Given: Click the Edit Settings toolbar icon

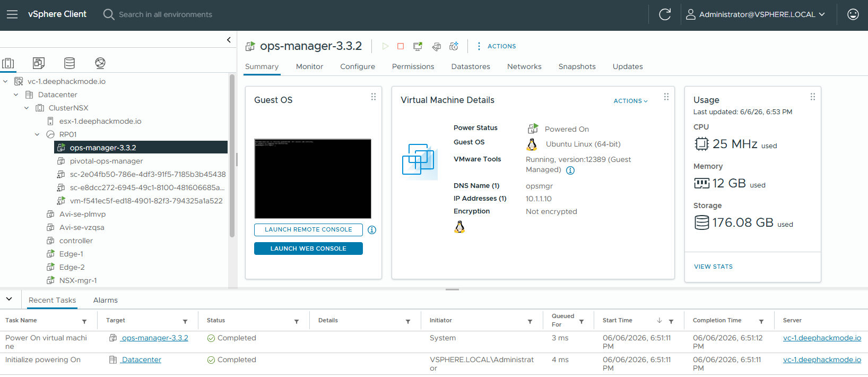Looking at the screenshot, I should 436,46.
